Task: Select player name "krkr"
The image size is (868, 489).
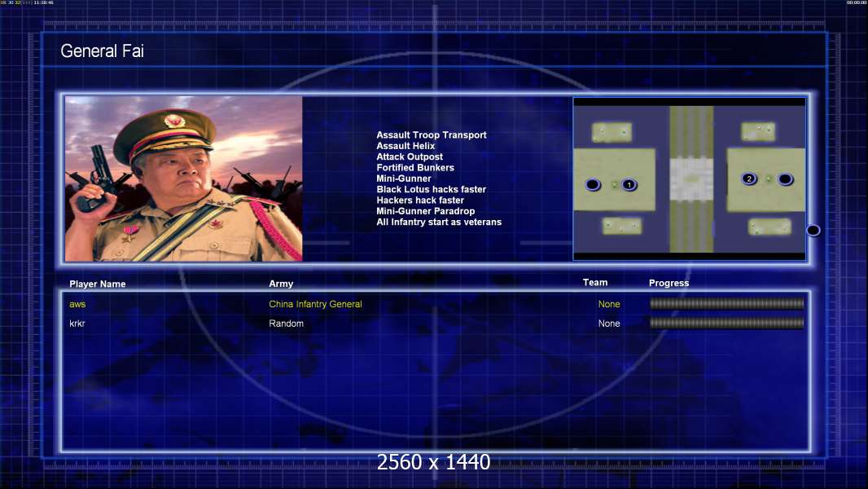Action: (77, 324)
